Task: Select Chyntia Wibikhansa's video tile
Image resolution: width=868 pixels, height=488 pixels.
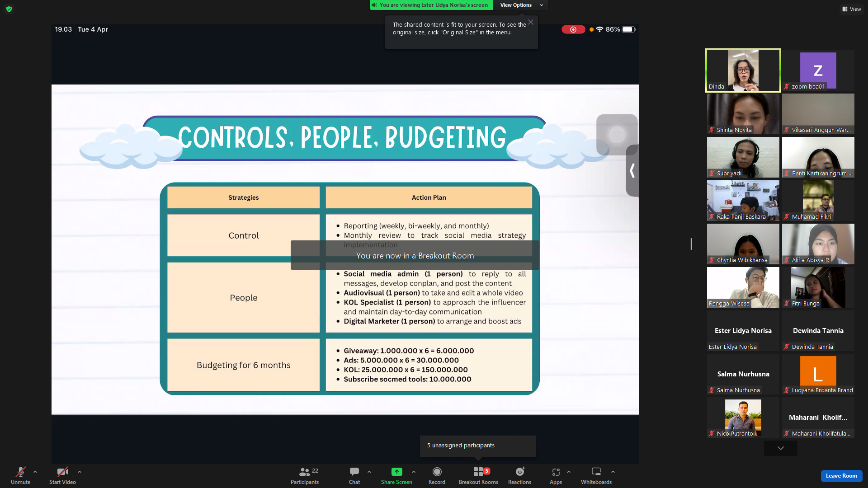Action: pyautogui.click(x=743, y=244)
